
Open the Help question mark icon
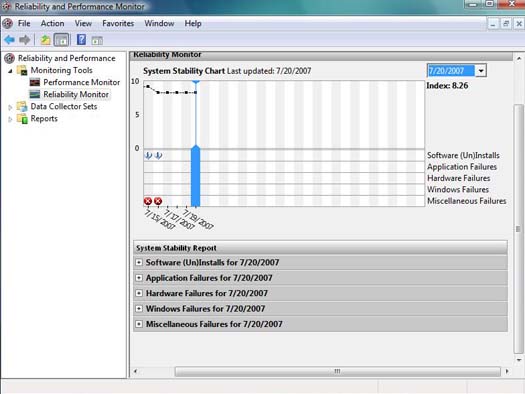pyautogui.click(x=81, y=40)
